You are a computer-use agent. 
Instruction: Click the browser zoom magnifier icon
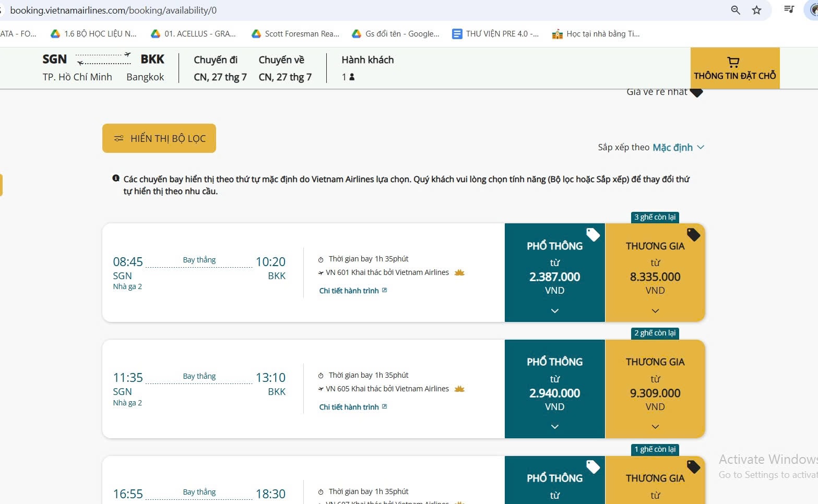[736, 10]
